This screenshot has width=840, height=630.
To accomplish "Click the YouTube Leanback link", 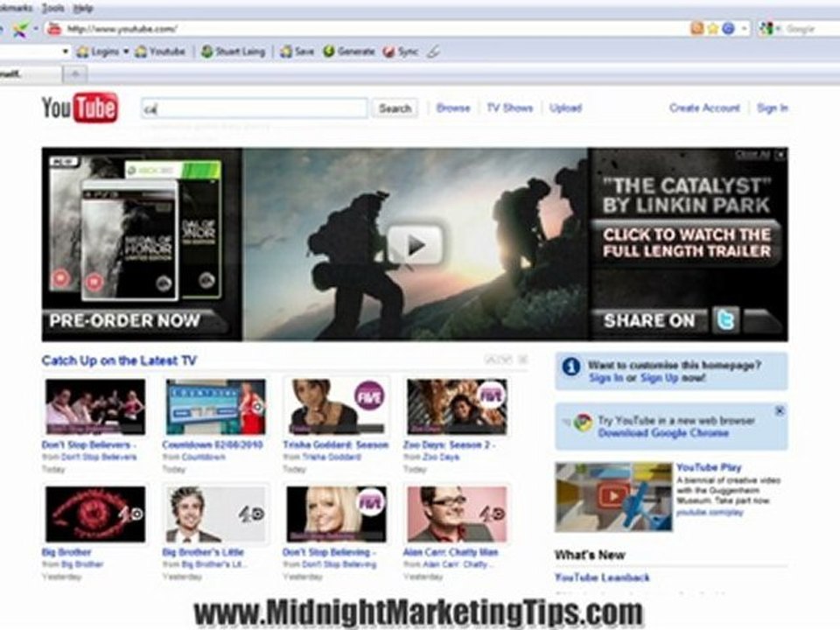I will [x=602, y=577].
